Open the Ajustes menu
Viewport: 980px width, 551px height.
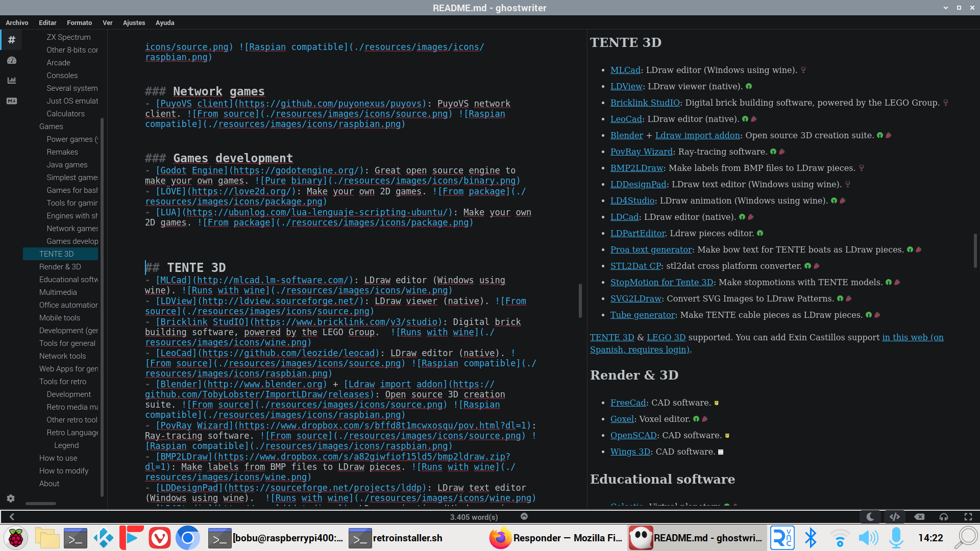pyautogui.click(x=134, y=22)
